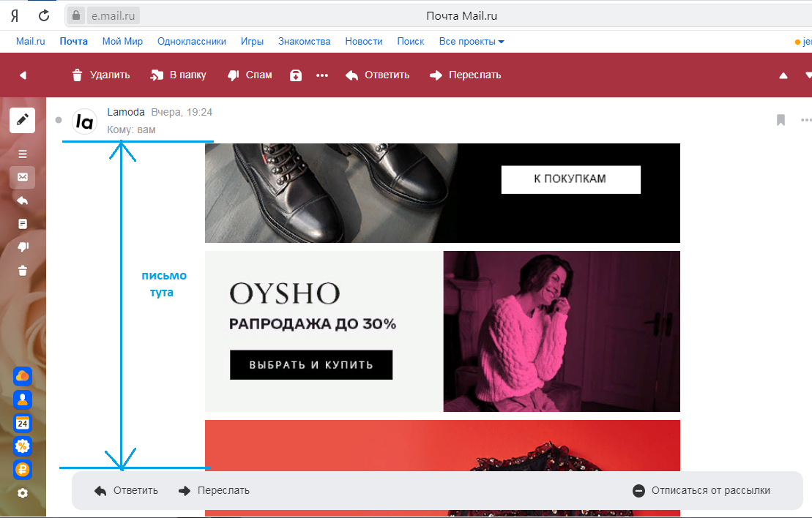Image resolution: width=812 pixels, height=518 pixels.
Task: Open the Inbox envelope icon in the sidebar
Action: (x=23, y=177)
